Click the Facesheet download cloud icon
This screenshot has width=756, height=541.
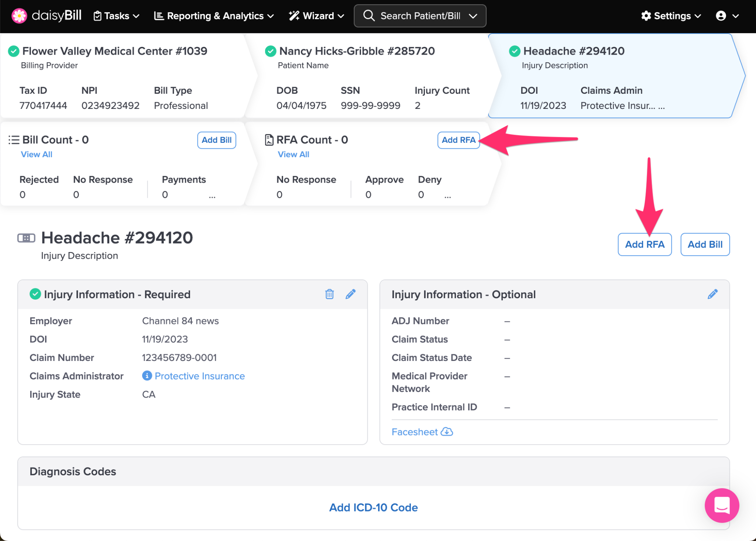[447, 431]
